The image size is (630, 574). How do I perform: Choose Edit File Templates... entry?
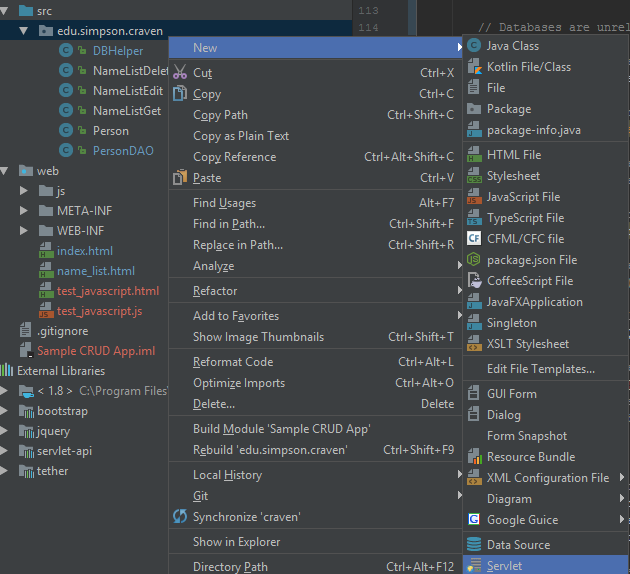point(546,369)
